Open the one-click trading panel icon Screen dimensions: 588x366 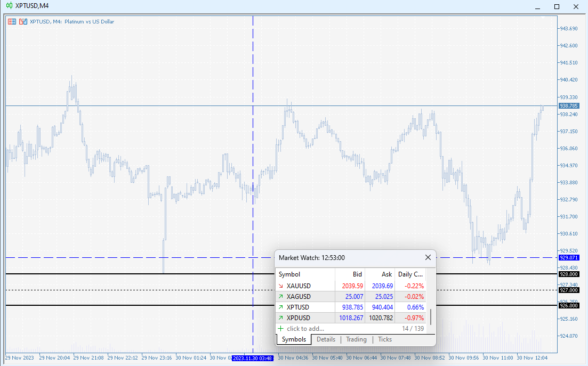pos(12,22)
